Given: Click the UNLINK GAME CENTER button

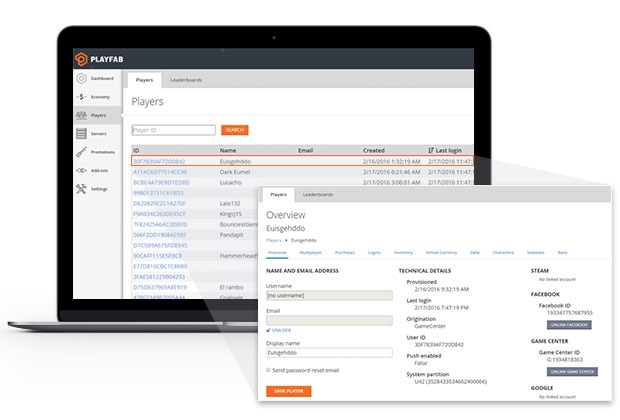Looking at the screenshot, I should [x=572, y=372].
